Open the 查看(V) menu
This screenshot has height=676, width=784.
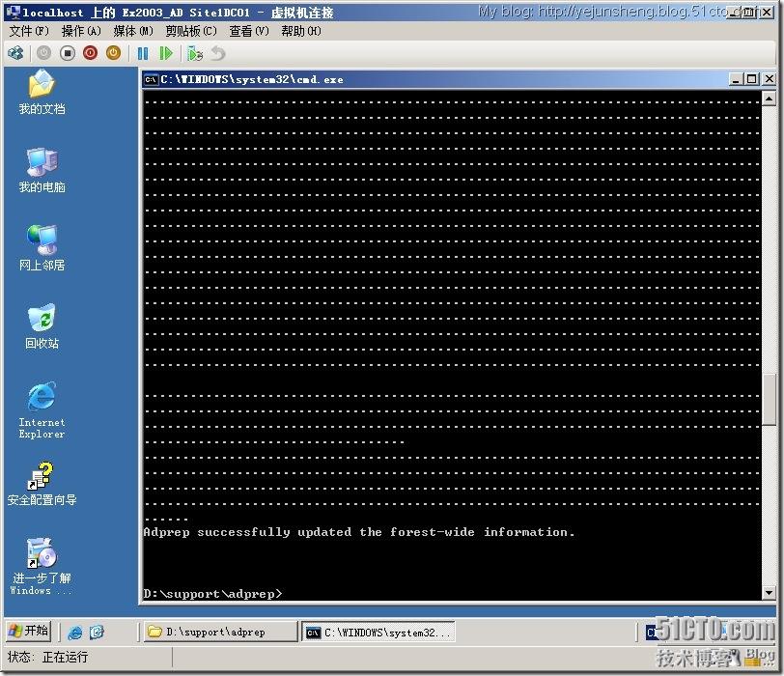[x=249, y=31]
